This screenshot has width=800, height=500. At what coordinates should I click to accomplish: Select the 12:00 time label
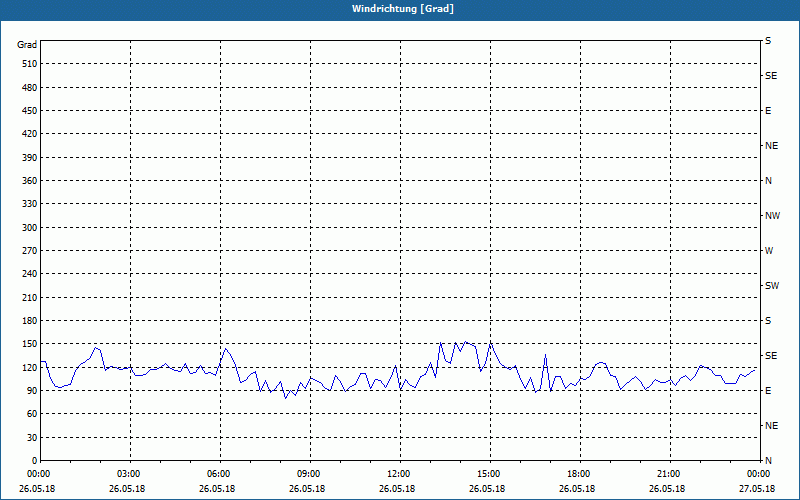pos(398,474)
